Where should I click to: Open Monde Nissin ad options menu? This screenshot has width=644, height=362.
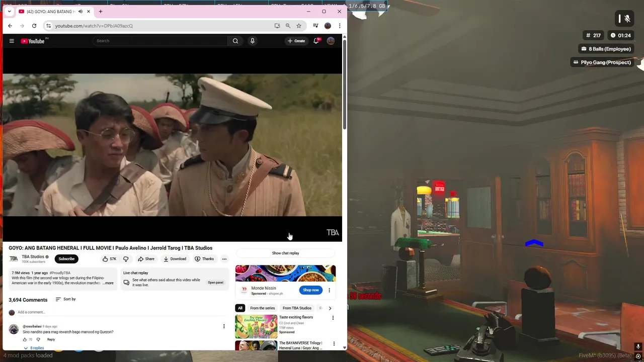330,290
